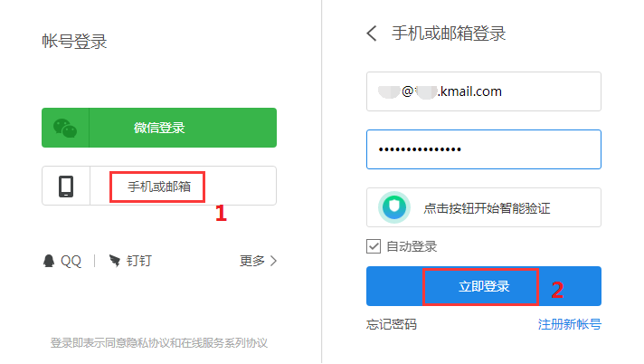Toggle the 自动登录 checkbox
644x364 pixels.
pos(374,246)
